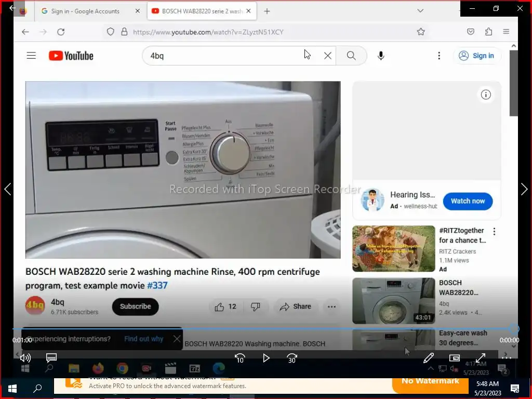The width and height of the screenshot is (532, 399).
Task: Click the back arrow in the video player corner
Action: pos(12,7)
